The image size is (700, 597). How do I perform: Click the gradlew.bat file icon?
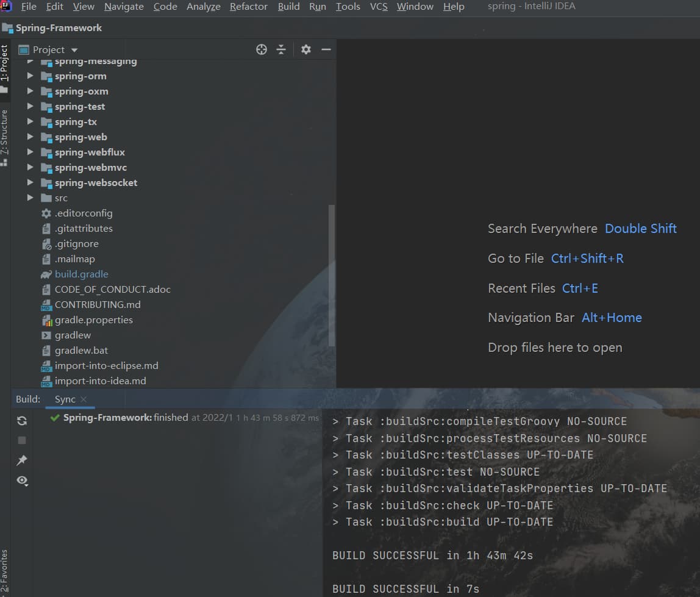[x=46, y=351]
